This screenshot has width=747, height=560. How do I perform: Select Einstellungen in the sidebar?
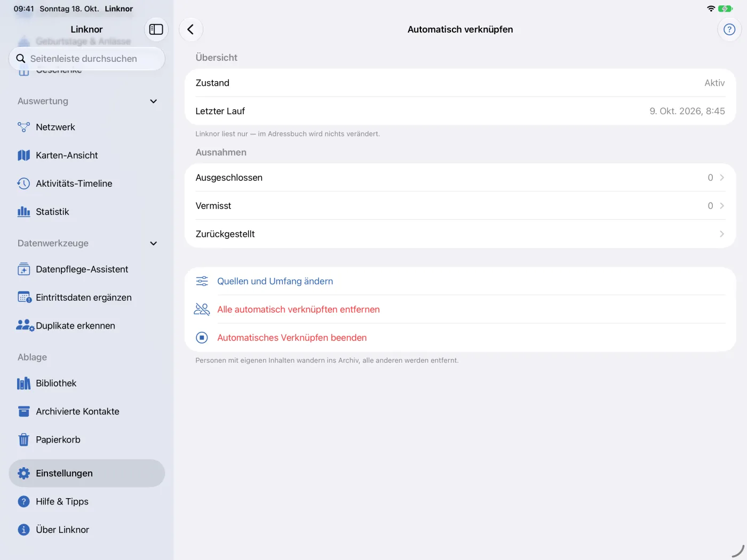(87, 473)
